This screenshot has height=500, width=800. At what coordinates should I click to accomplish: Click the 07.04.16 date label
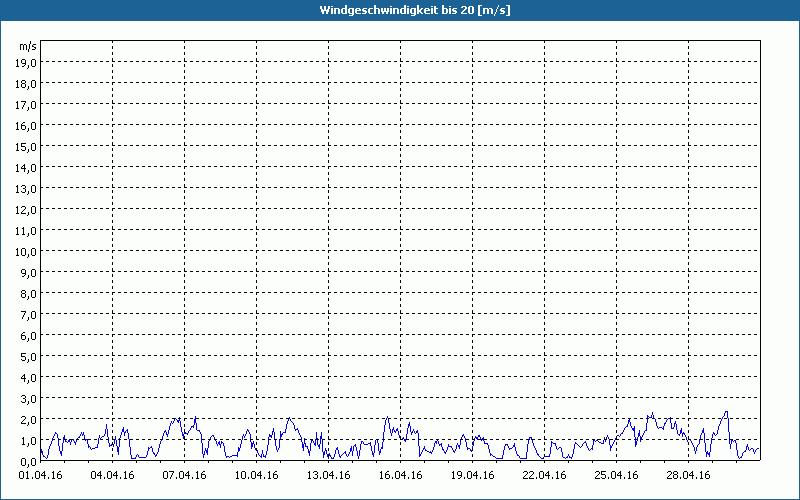click(184, 476)
